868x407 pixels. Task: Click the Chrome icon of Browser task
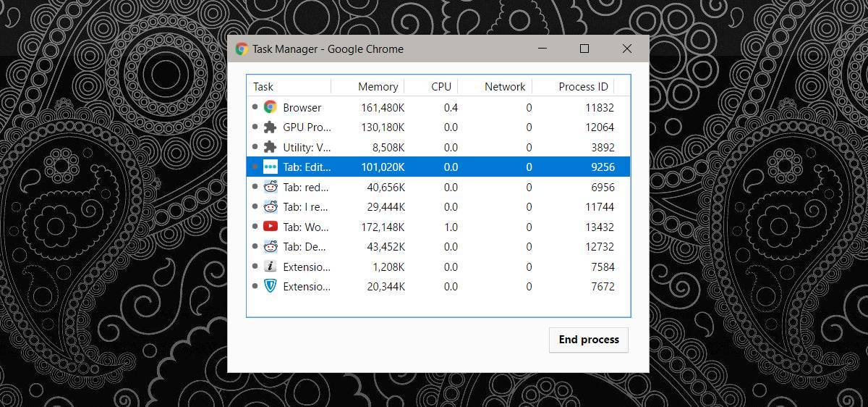point(270,107)
